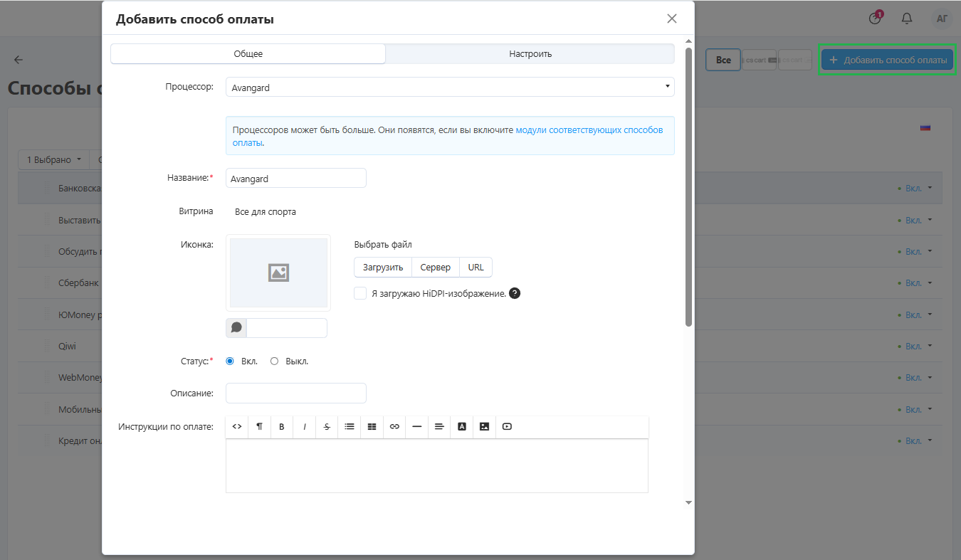
Task: Insert a horizontal line in editor
Action: [417, 427]
